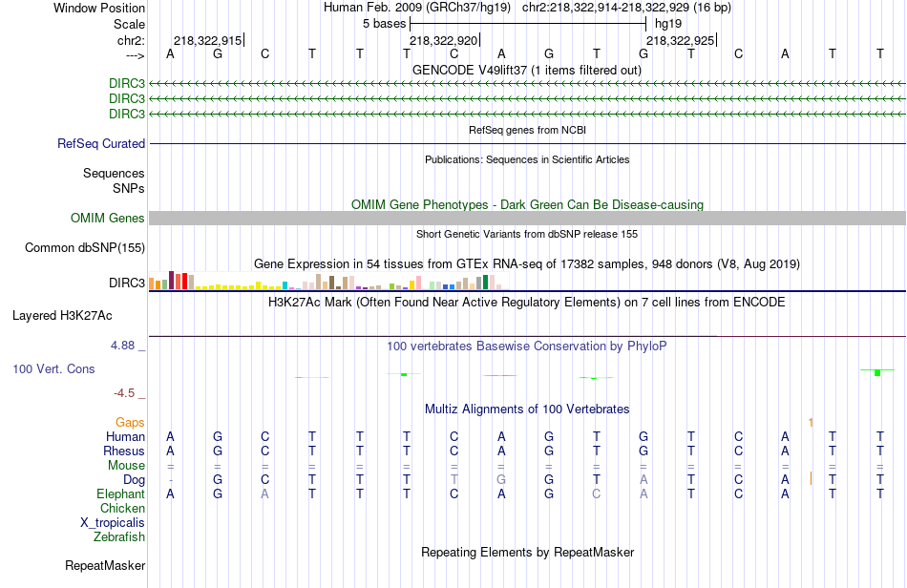Image resolution: width=907 pixels, height=588 pixels.
Task: Select the Chicken alignment row label
Action: click(122, 508)
